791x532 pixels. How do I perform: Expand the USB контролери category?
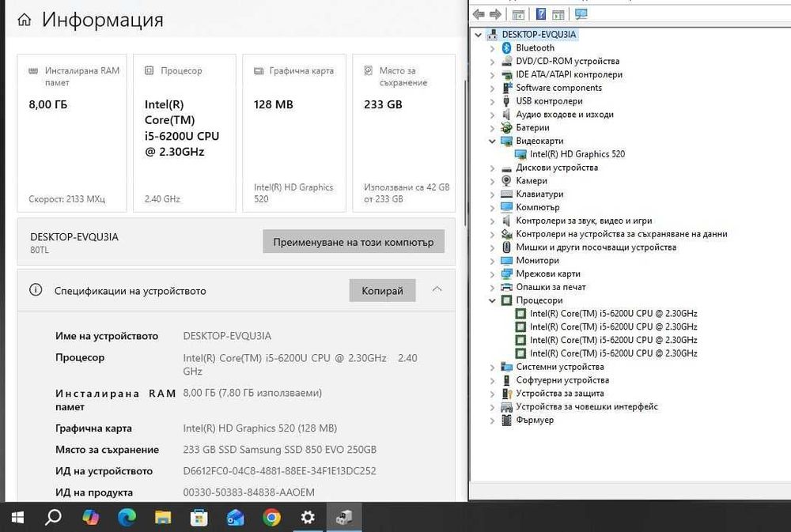pos(492,101)
